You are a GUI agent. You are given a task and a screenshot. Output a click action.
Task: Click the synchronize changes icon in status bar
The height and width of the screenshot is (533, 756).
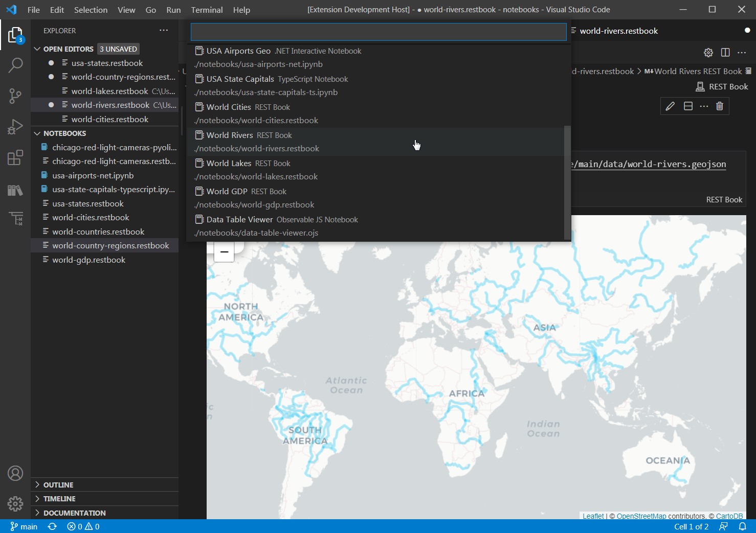52,526
